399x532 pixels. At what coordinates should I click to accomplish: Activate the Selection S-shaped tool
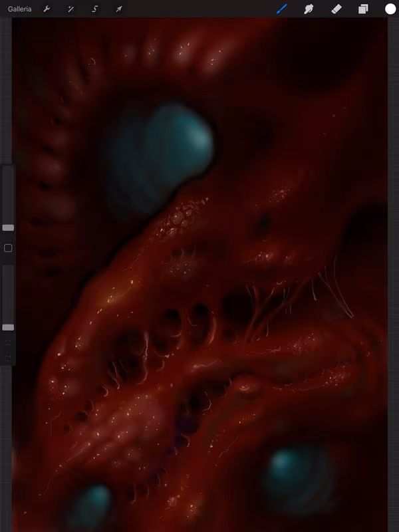pos(94,9)
